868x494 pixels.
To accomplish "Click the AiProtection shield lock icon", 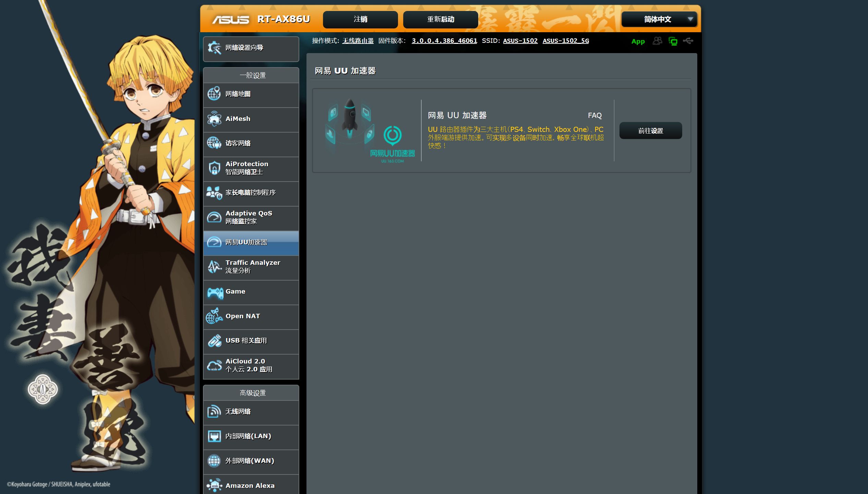I will tap(215, 168).
